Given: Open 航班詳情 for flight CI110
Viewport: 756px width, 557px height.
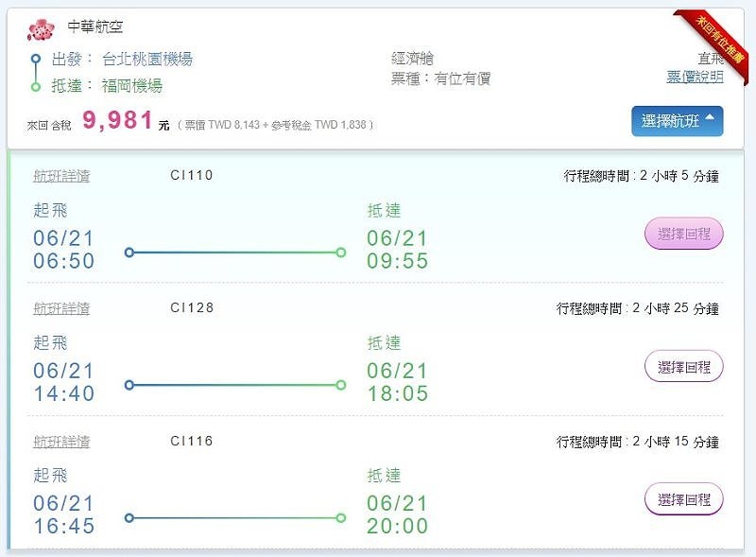Looking at the screenshot, I should tap(61, 176).
